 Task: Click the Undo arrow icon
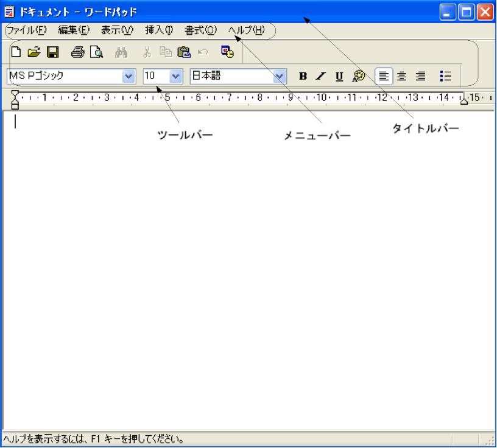pos(203,52)
